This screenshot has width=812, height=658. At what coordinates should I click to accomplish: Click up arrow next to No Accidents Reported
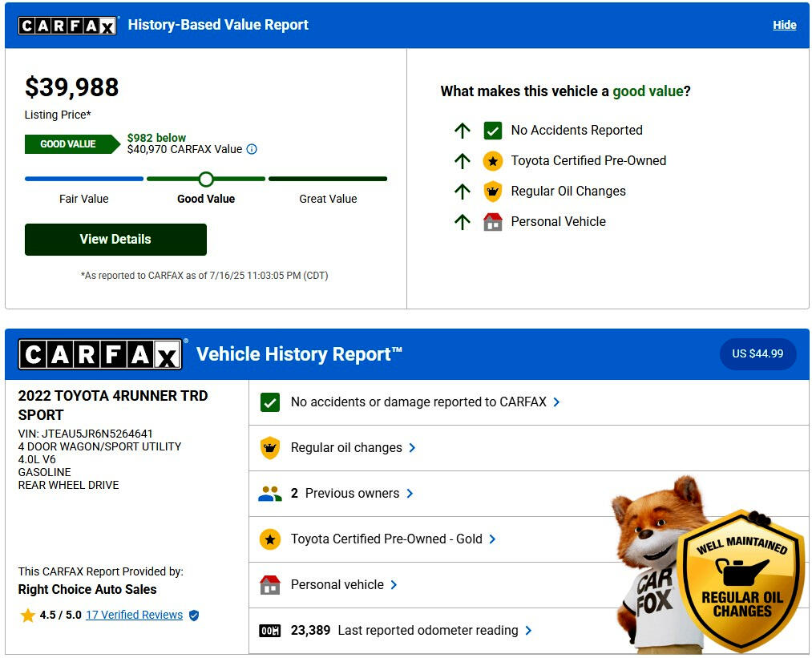(462, 131)
